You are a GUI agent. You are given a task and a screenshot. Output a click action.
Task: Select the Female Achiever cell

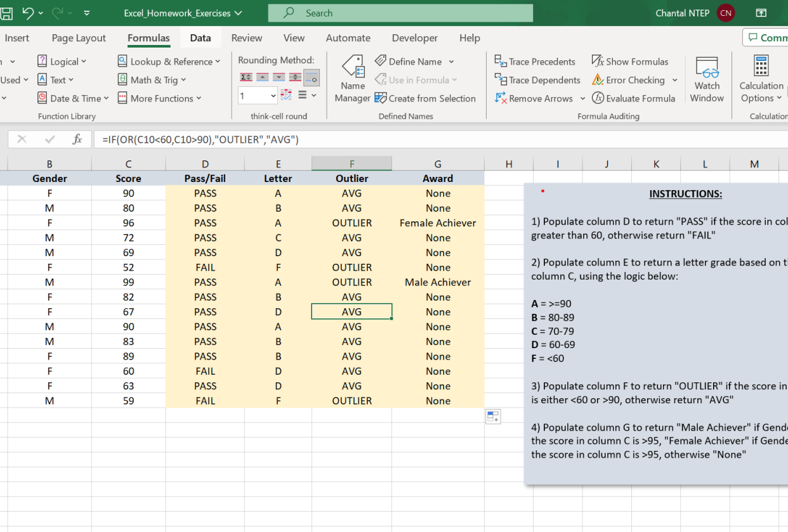(x=438, y=223)
